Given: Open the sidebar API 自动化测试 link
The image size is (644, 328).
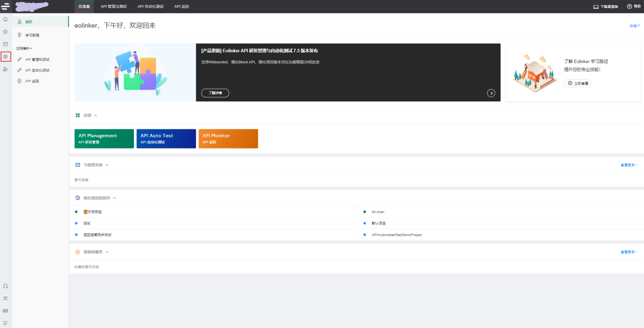Looking at the screenshot, I should point(38,70).
